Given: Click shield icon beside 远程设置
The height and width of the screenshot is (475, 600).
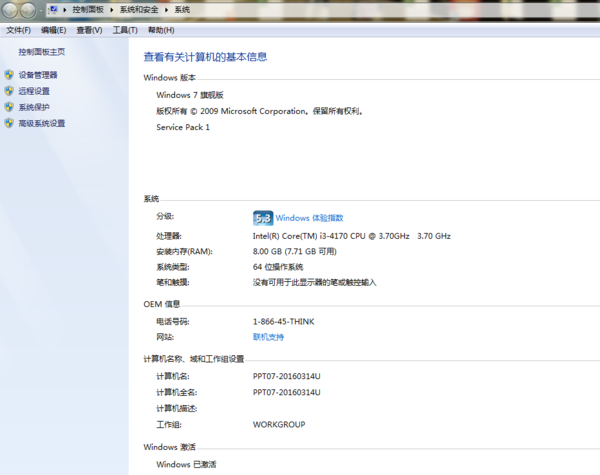Looking at the screenshot, I should point(9,91).
